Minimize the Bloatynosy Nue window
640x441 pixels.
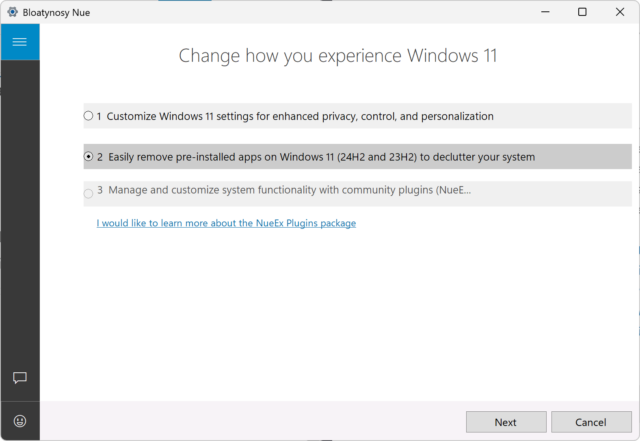click(545, 12)
